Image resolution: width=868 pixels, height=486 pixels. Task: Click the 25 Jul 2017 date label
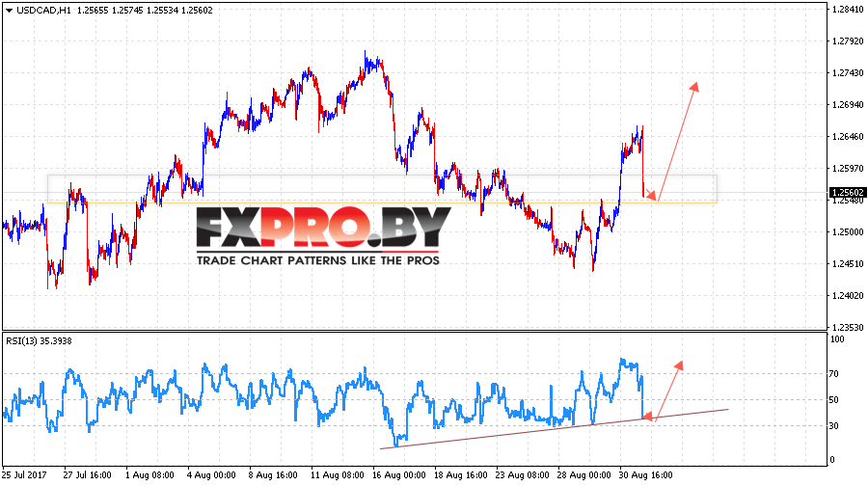point(24,475)
